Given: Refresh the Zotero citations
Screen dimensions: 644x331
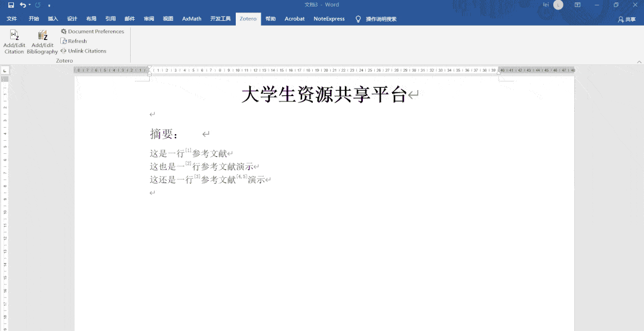Looking at the screenshot, I should click(73, 41).
